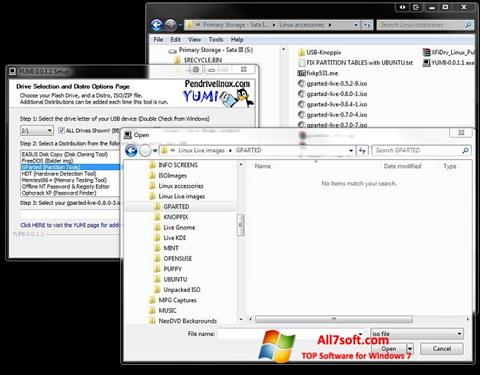Image resolution: width=480 pixels, height=375 pixels.
Task: Select the YUMI-0.0.1.1.exe file
Action: click(x=448, y=63)
